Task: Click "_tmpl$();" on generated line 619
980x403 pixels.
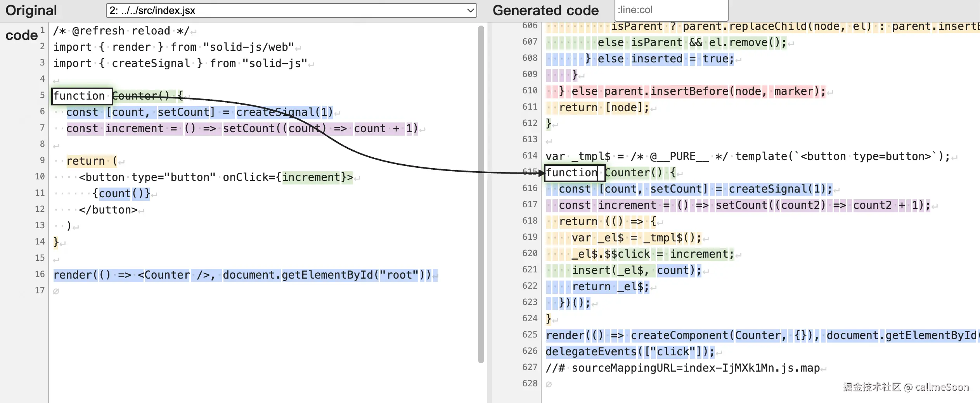Action: (673, 238)
